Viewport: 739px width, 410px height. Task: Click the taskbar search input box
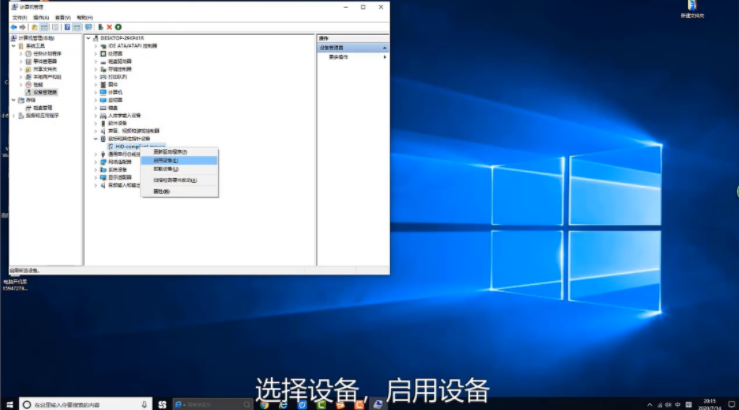pyautogui.click(x=86, y=404)
